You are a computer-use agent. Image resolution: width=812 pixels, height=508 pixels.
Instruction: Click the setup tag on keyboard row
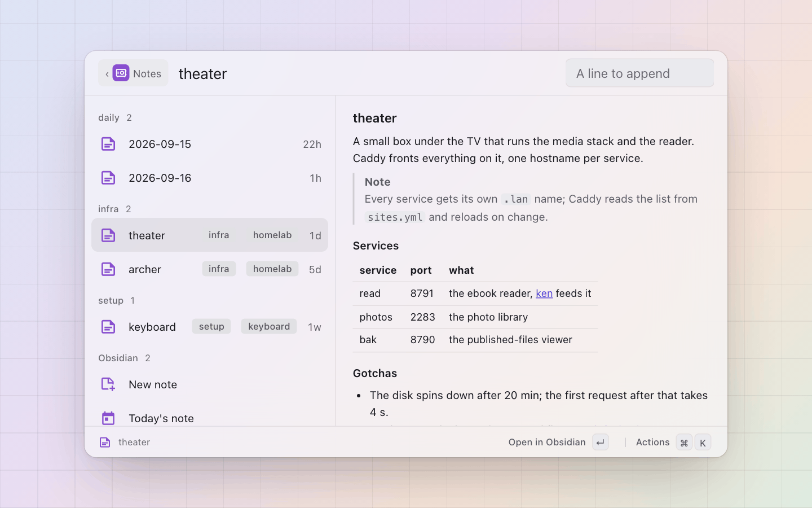click(x=211, y=327)
